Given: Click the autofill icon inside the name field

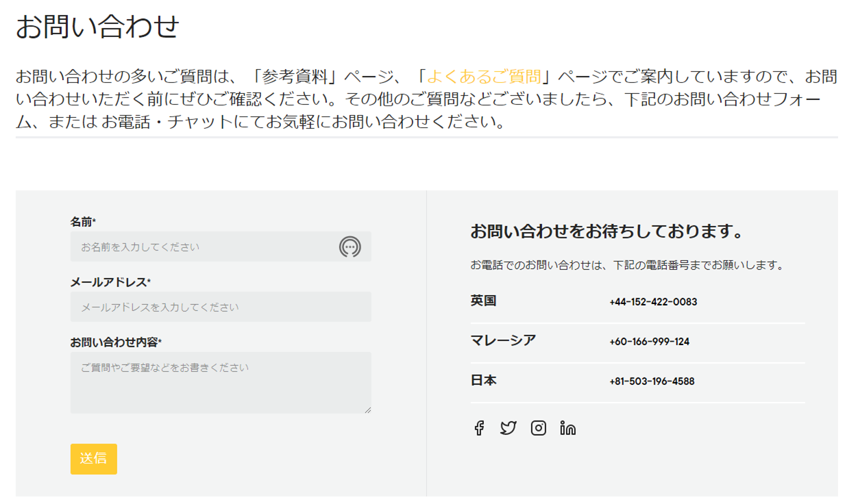Looking at the screenshot, I should coord(350,247).
